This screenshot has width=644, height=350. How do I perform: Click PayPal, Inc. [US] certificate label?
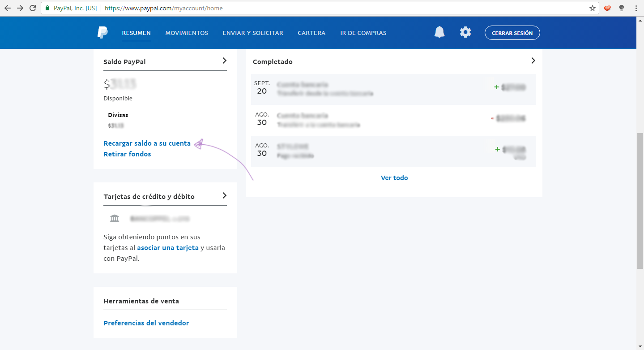point(75,8)
